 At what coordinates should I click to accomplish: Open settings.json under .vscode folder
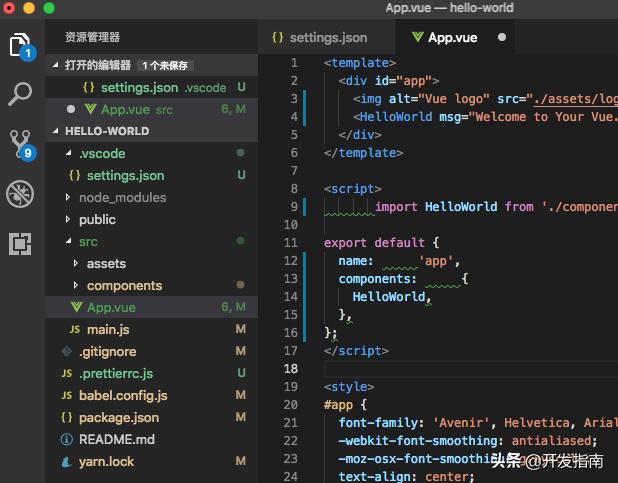152,175
